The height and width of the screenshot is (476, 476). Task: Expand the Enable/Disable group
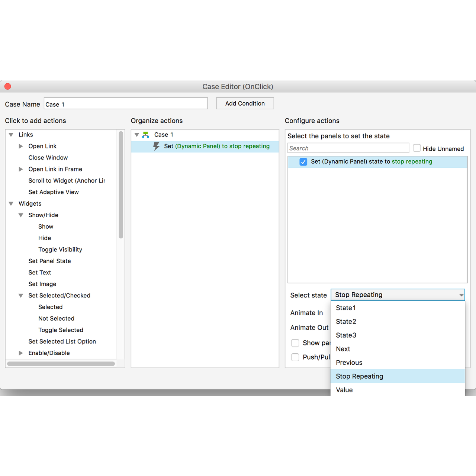[x=21, y=353]
